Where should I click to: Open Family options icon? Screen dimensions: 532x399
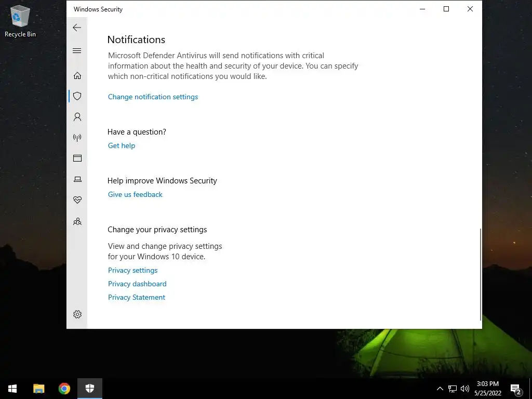click(77, 221)
